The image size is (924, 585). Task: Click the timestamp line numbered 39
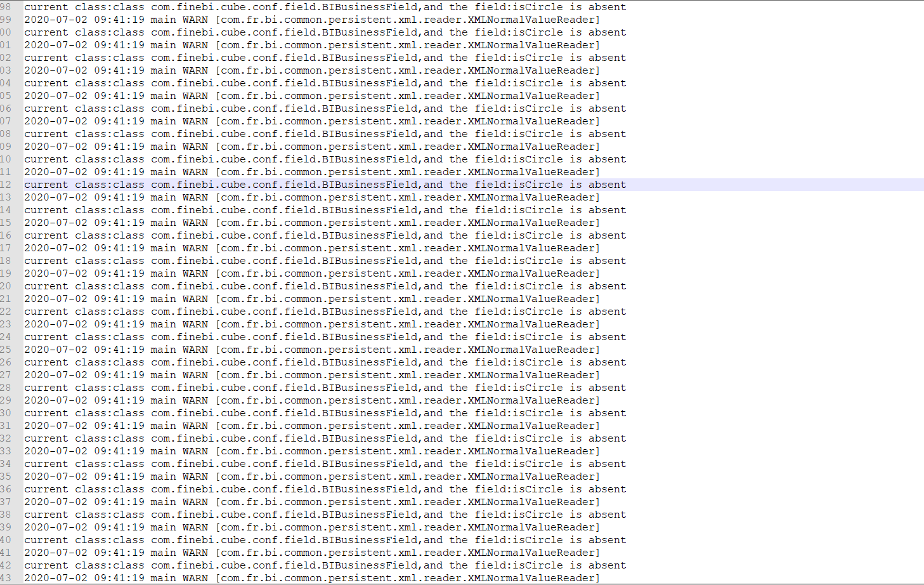coord(312,527)
